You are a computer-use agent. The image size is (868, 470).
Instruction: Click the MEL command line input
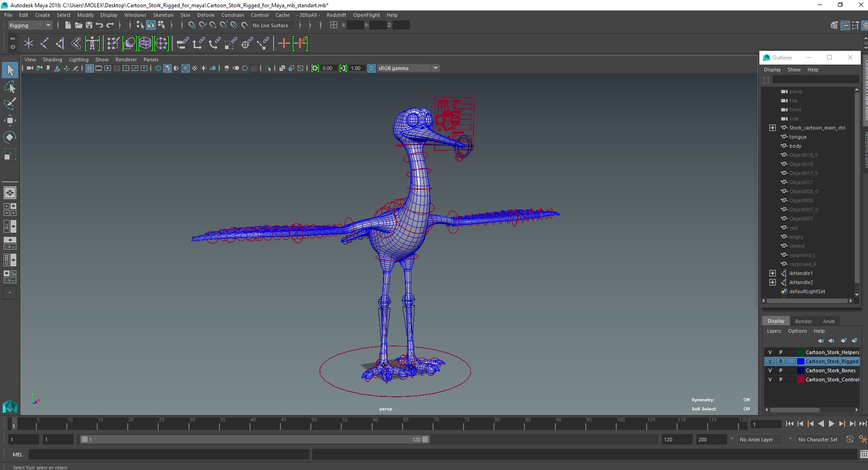point(169,455)
